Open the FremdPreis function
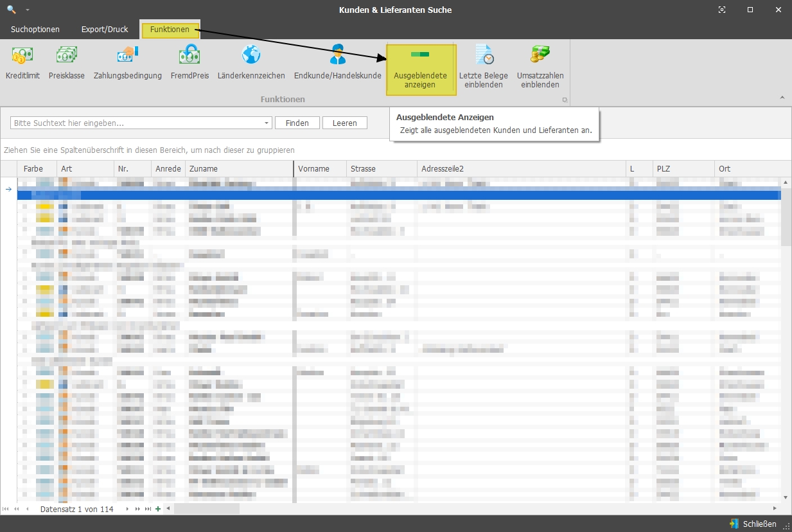 [189, 63]
